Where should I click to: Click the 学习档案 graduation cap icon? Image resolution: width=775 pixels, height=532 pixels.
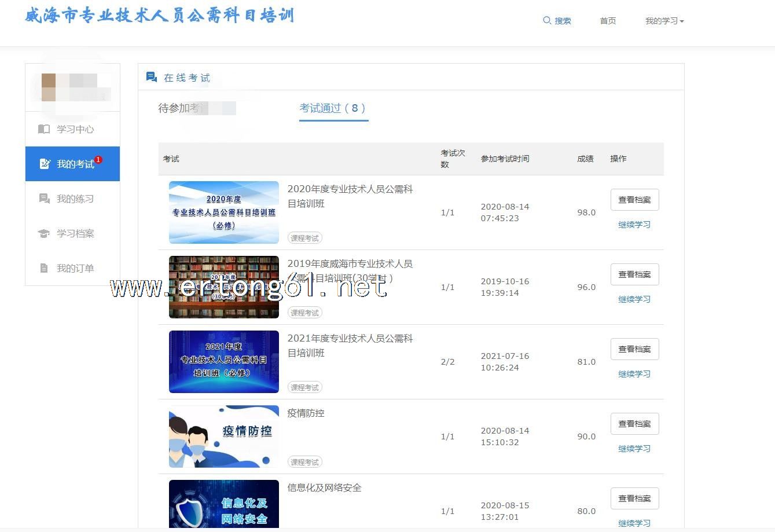[44, 234]
